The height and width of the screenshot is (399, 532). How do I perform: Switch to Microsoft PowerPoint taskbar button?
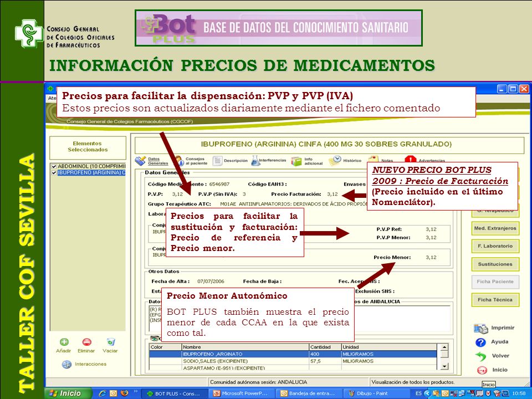click(x=242, y=393)
